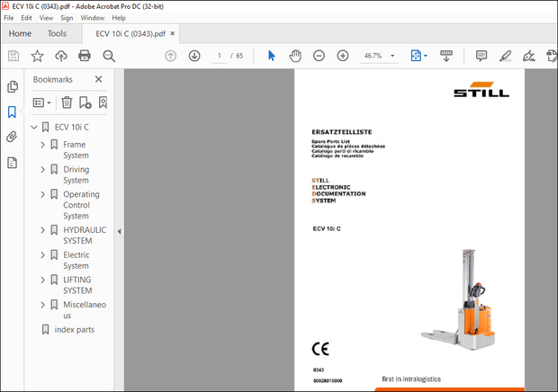This screenshot has height=392, width=558.
Task: Click the Save file icon
Action: (x=13, y=56)
